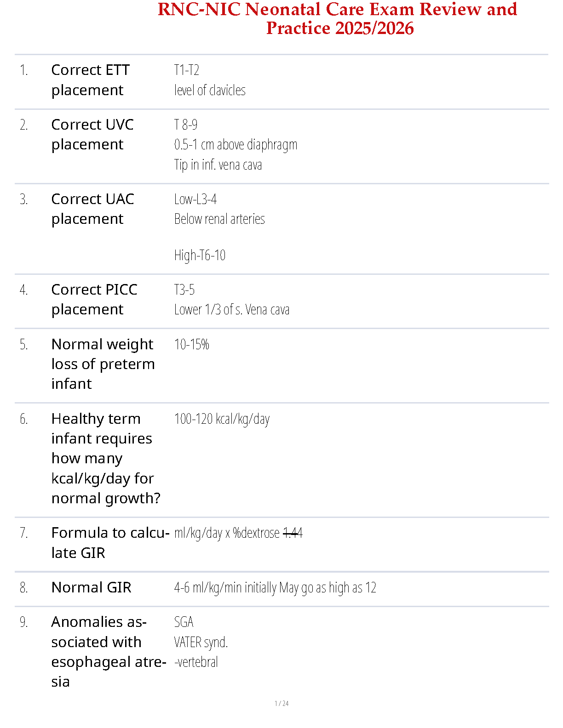563x728 pixels.
Task: Click the struck-through "1.44" number
Action: [293, 533]
